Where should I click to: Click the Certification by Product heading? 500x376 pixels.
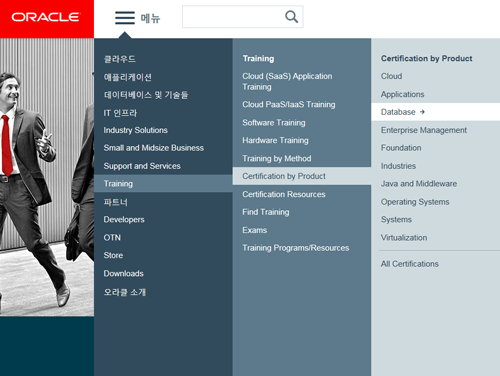(x=427, y=58)
